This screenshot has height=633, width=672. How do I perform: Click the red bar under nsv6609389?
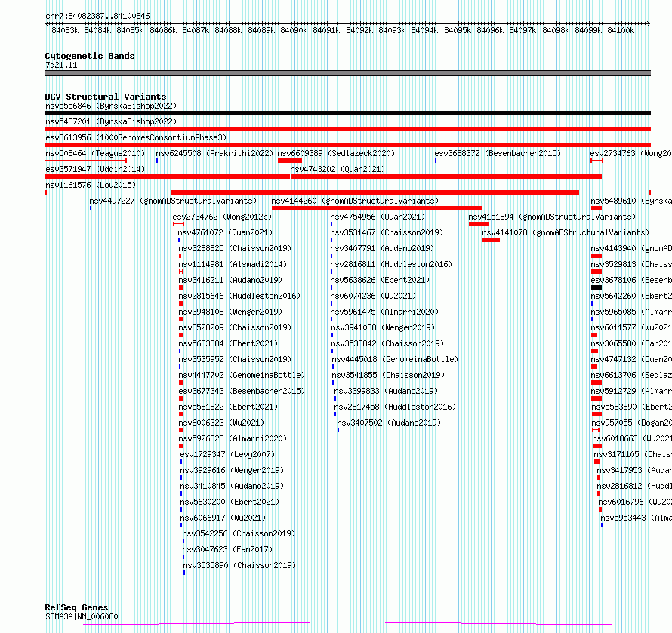290,161
